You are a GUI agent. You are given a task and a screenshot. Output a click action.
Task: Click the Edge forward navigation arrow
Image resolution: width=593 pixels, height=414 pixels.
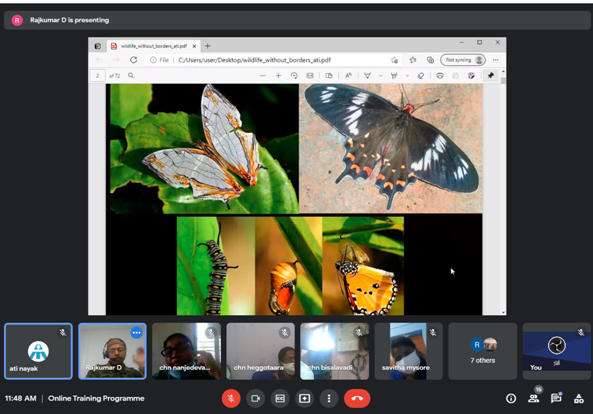point(116,60)
